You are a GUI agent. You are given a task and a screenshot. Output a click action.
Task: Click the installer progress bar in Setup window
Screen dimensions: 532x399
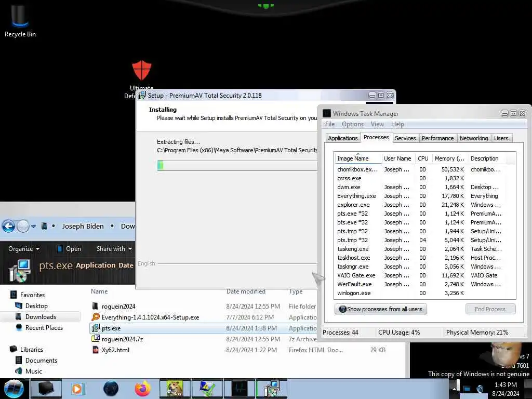237,166
